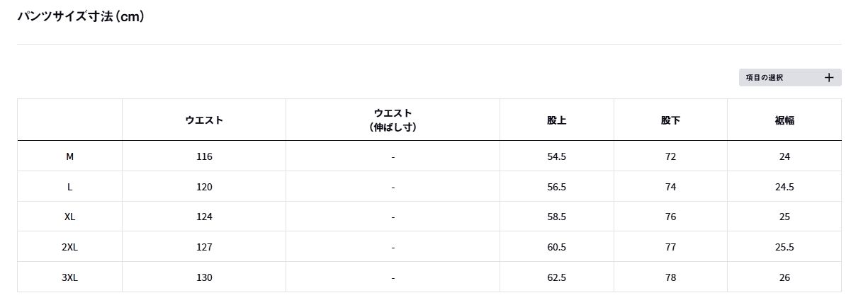
Task: Click the plus icon beside 項目の選択
Action: click(829, 78)
